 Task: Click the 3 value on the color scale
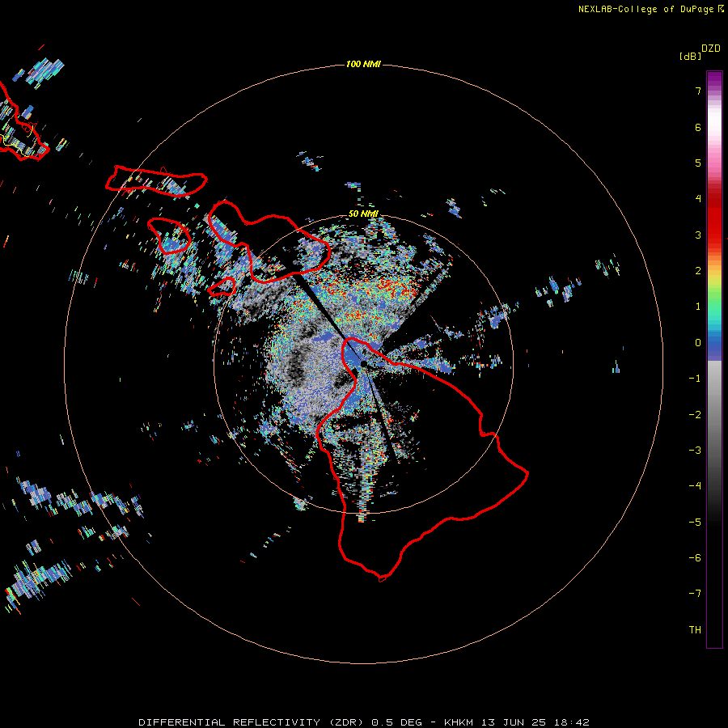(698, 235)
